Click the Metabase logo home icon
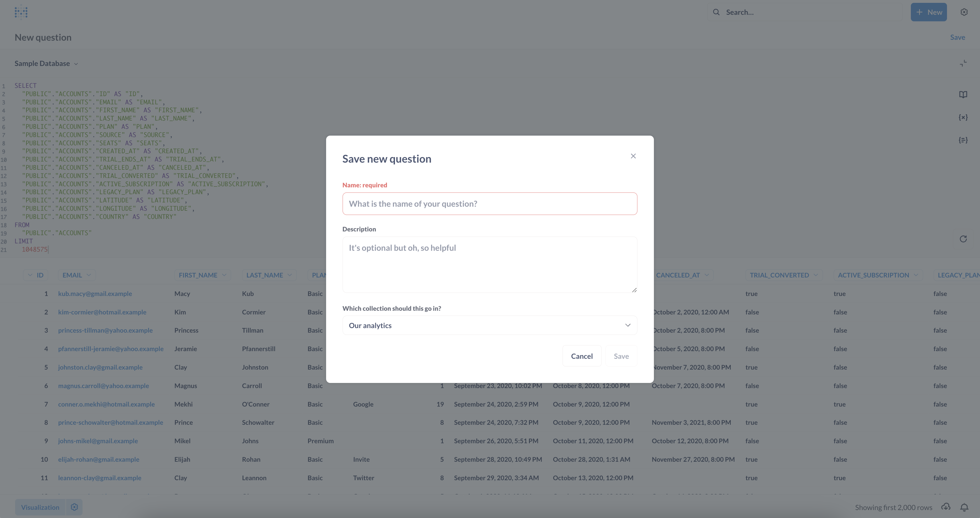This screenshot has height=518, width=980. [21, 12]
